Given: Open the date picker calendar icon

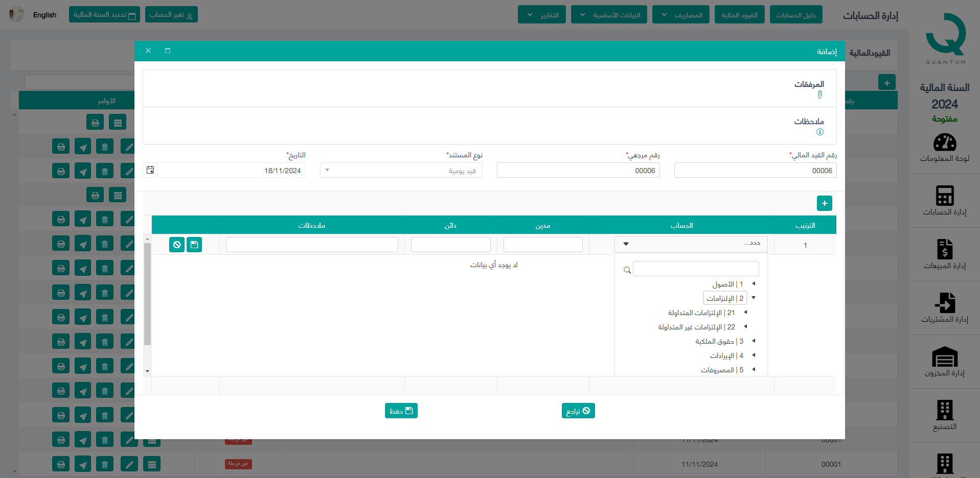Looking at the screenshot, I should tap(150, 170).
